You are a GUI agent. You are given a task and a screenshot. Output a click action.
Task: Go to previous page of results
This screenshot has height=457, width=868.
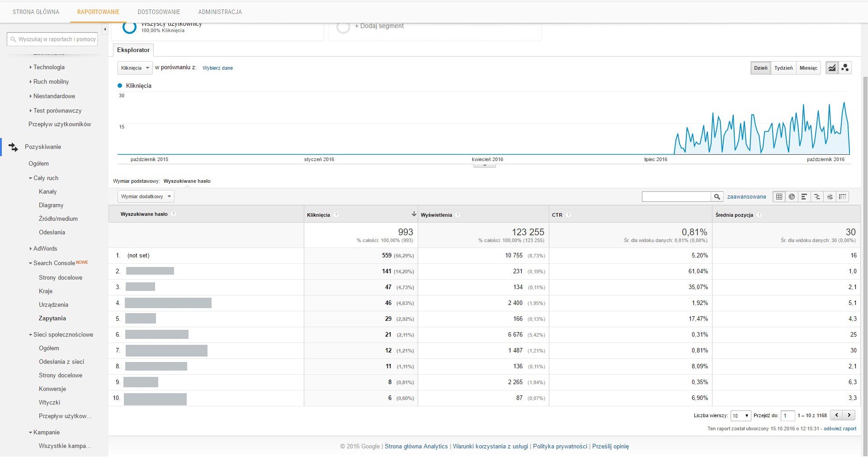pos(837,415)
